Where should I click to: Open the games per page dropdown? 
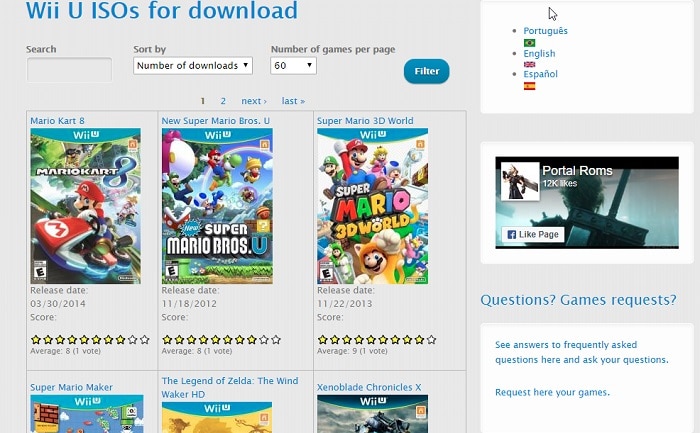(x=293, y=66)
